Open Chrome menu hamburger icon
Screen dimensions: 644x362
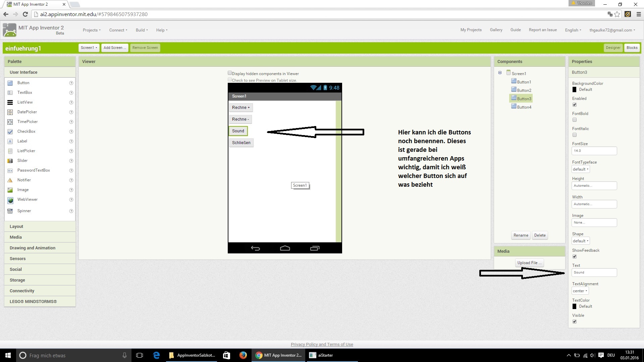(x=638, y=14)
